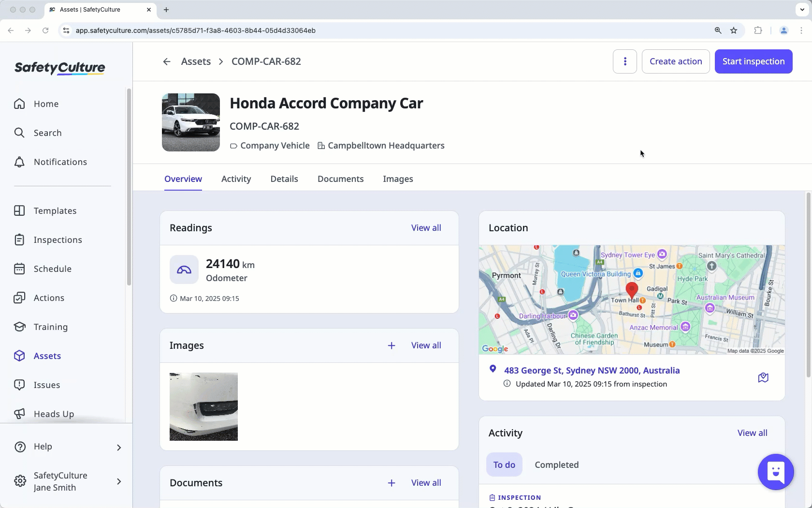Image resolution: width=812 pixels, height=508 pixels.
Task: Click the Search magnifier icon in sidebar
Action: pyautogui.click(x=19, y=133)
